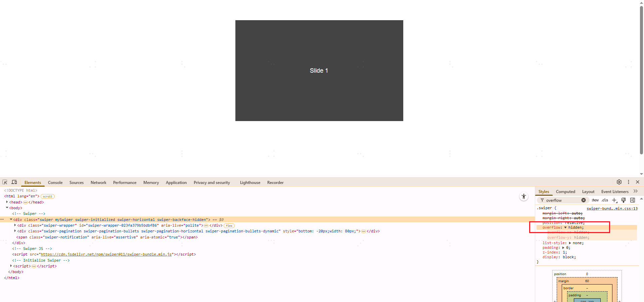Focus the styles filter input
This screenshot has height=302, width=644.
tap(562, 200)
